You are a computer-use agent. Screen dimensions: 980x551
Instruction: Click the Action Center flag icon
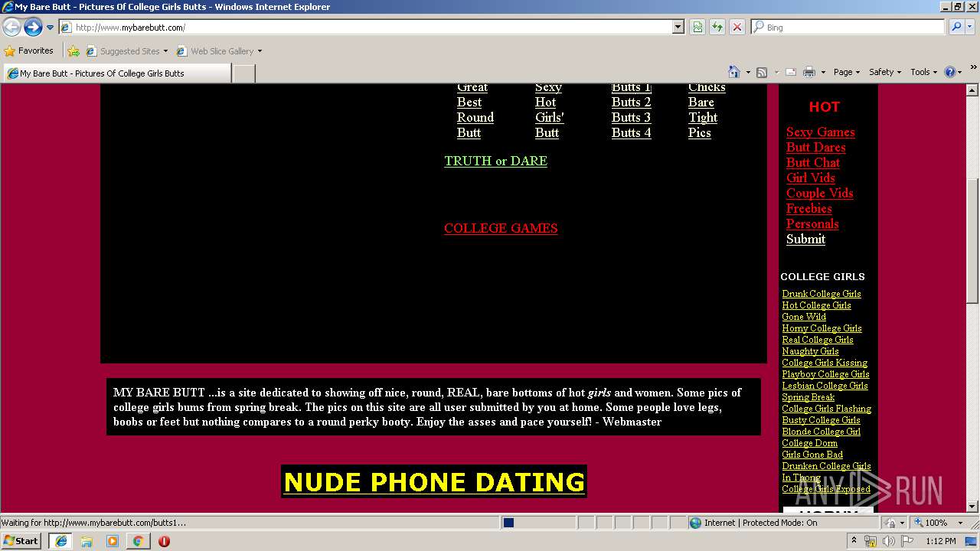907,541
